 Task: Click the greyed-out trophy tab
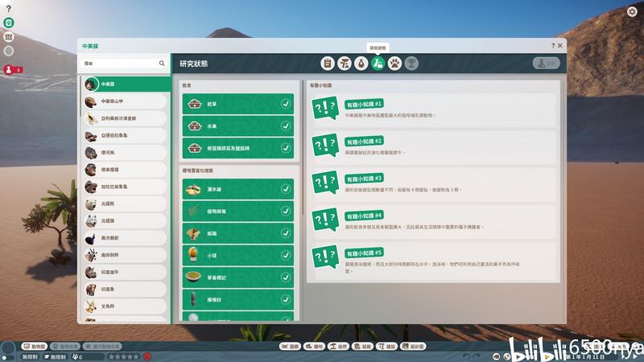coord(411,64)
